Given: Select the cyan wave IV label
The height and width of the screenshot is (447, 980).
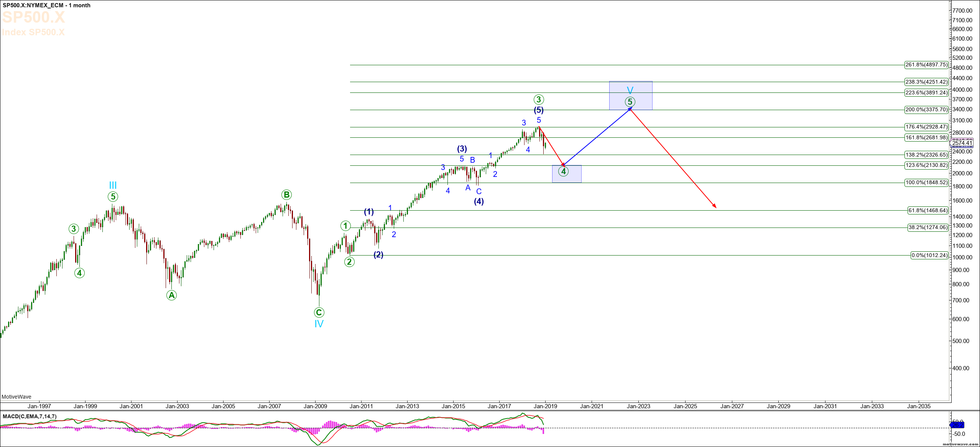Looking at the screenshot, I should 319,324.
